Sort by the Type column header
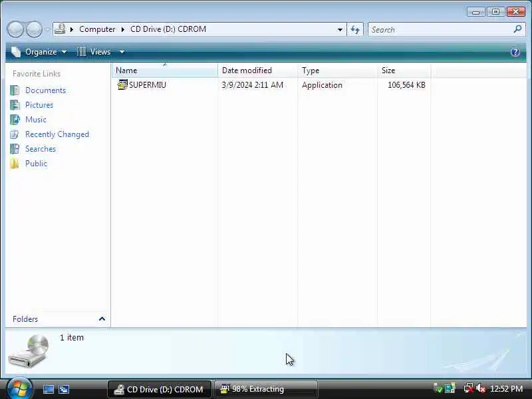 (x=337, y=70)
